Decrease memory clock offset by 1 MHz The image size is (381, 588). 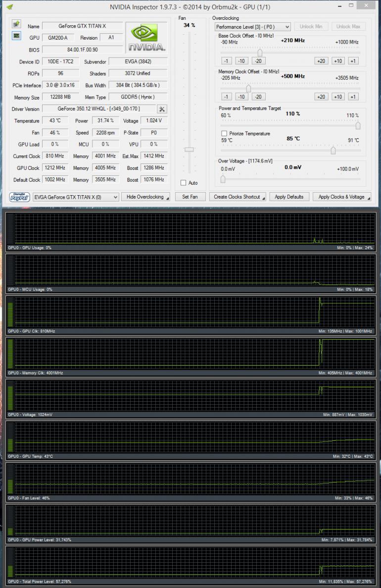(226, 97)
